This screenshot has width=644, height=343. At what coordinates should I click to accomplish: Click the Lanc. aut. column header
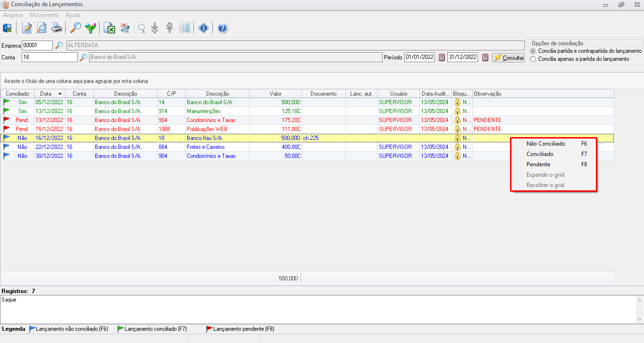pyautogui.click(x=362, y=94)
